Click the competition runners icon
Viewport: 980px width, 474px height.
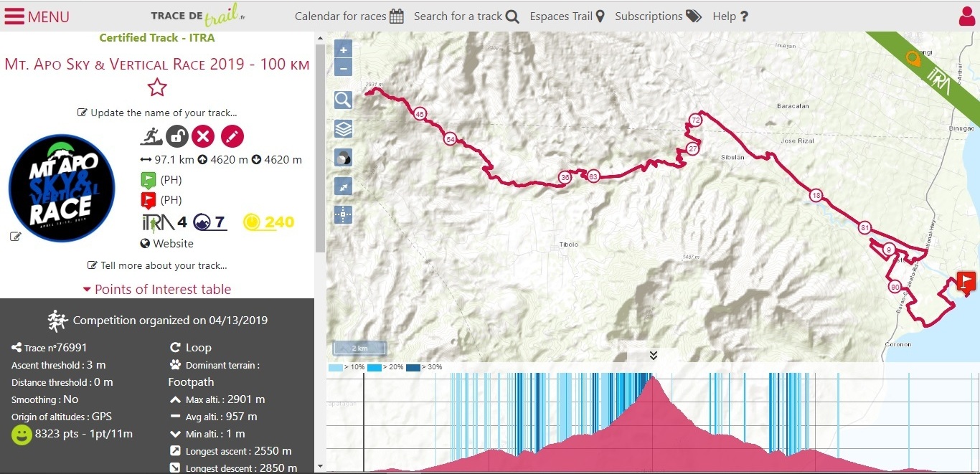point(57,321)
